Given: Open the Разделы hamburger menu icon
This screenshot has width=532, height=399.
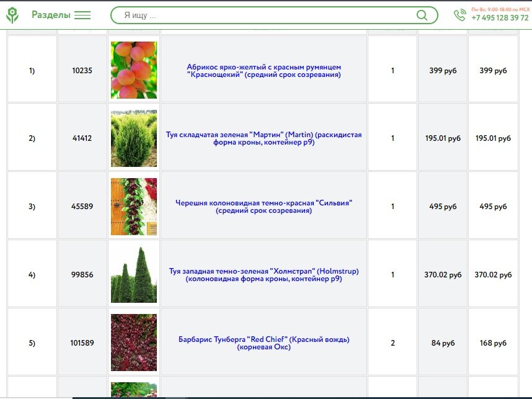Looking at the screenshot, I should 82,16.
